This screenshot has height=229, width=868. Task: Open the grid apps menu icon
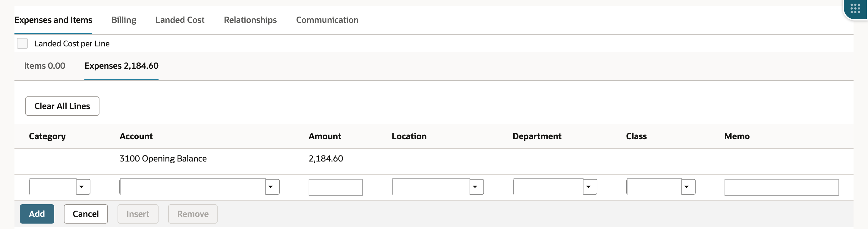click(855, 8)
